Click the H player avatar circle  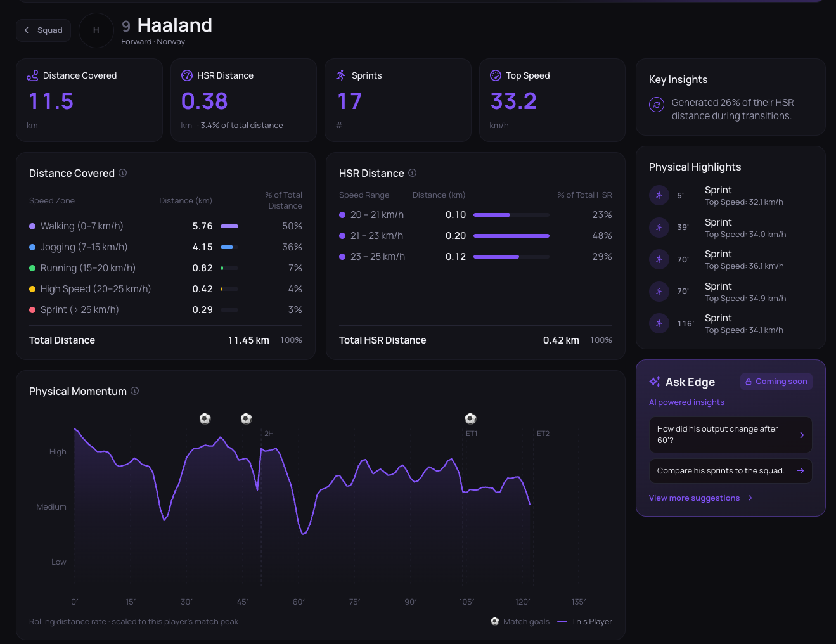click(x=96, y=30)
